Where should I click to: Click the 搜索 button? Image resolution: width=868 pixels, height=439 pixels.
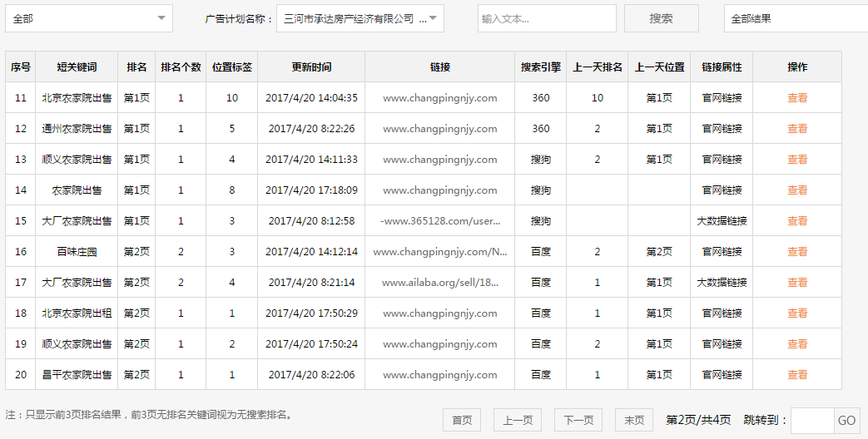[x=662, y=19]
